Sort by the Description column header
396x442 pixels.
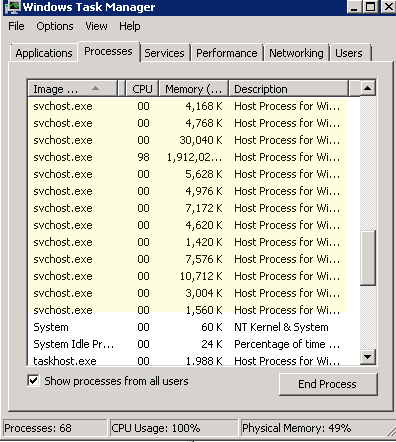pos(289,89)
